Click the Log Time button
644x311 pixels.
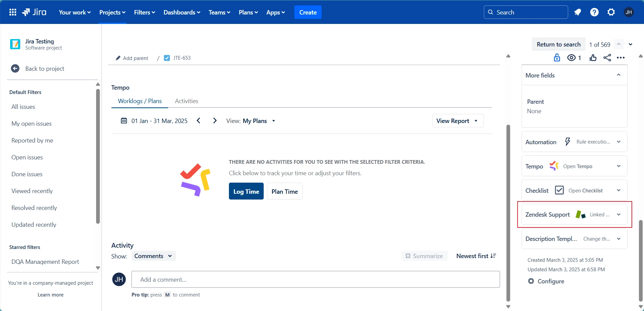(x=246, y=191)
